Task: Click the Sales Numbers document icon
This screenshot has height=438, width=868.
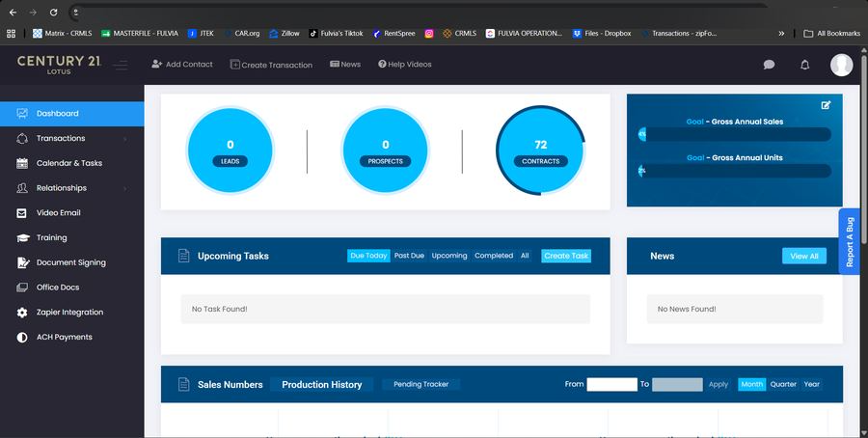Action: click(184, 384)
